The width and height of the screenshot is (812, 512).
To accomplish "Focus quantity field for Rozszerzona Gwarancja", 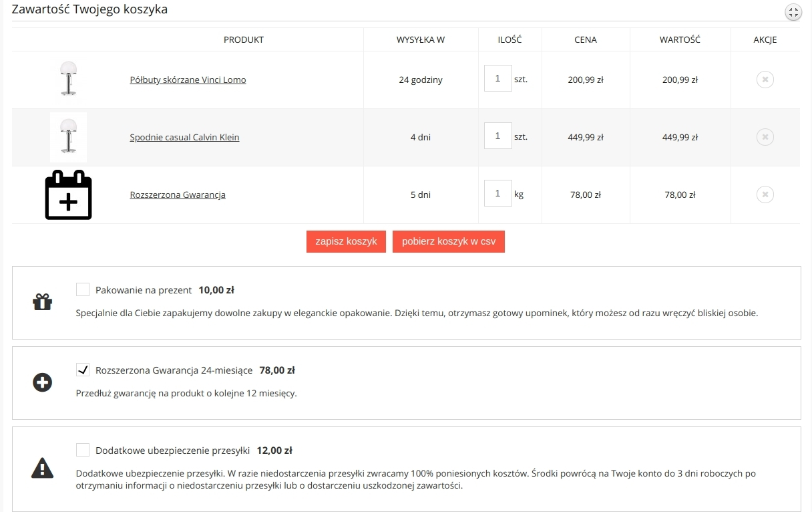I will tap(498, 193).
